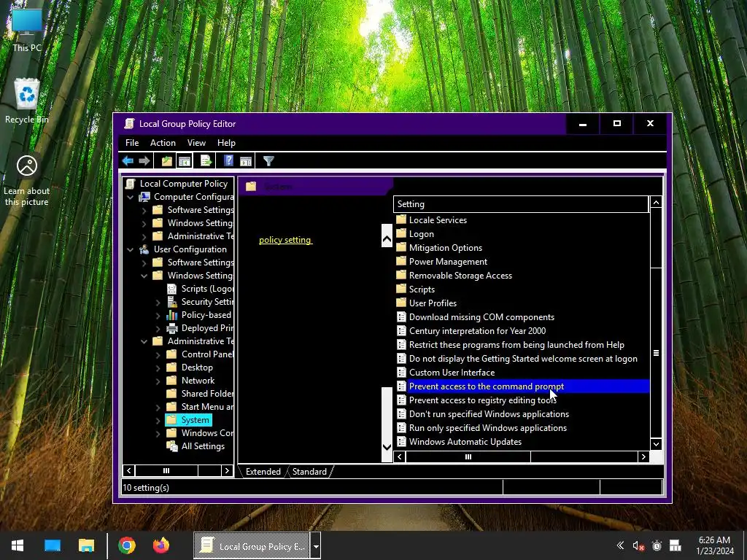Click tree pane horizontal scrollbar thumb
Viewport: 747px width, 560px height.
pos(166,470)
